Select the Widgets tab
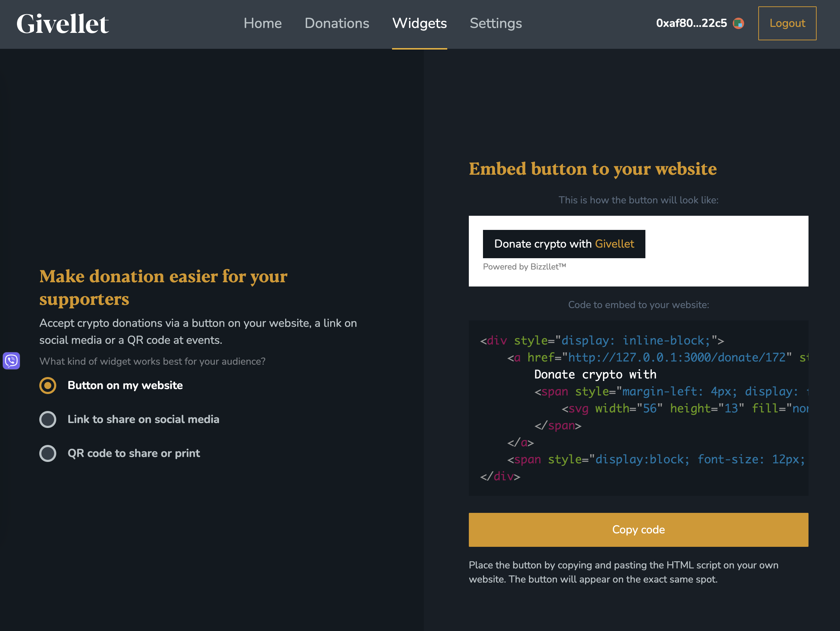840x631 pixels. point(419,24)
